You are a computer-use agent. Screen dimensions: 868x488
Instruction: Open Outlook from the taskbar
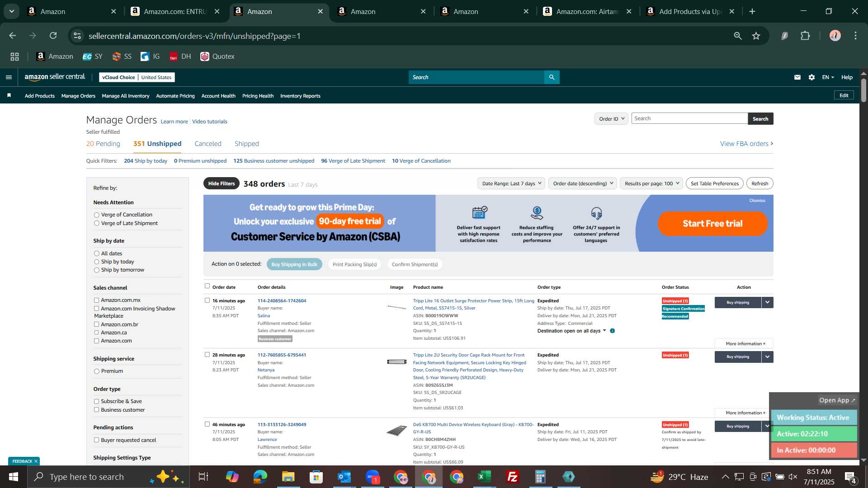point(344,477)
